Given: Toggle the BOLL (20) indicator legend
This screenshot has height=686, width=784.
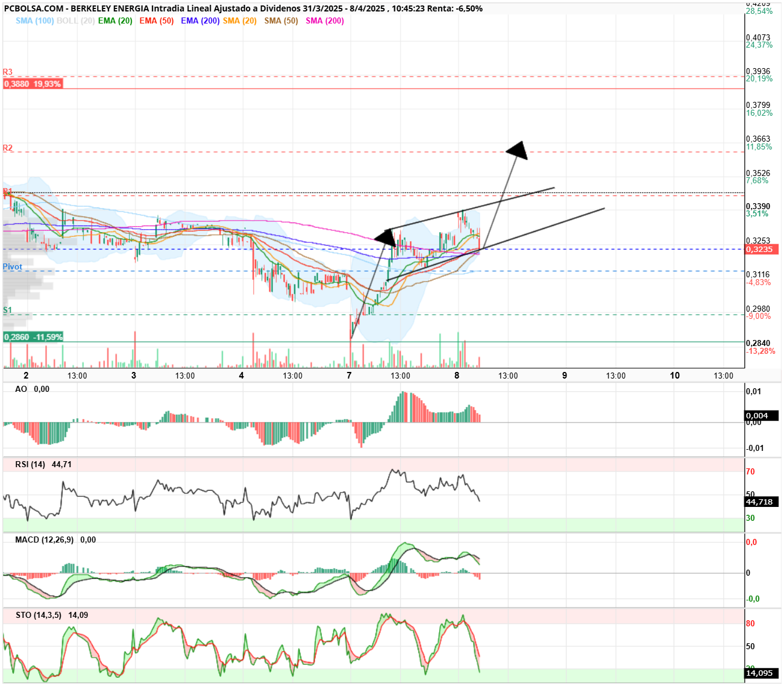Looking at the screenshot, I should click(x=75, y=20).
